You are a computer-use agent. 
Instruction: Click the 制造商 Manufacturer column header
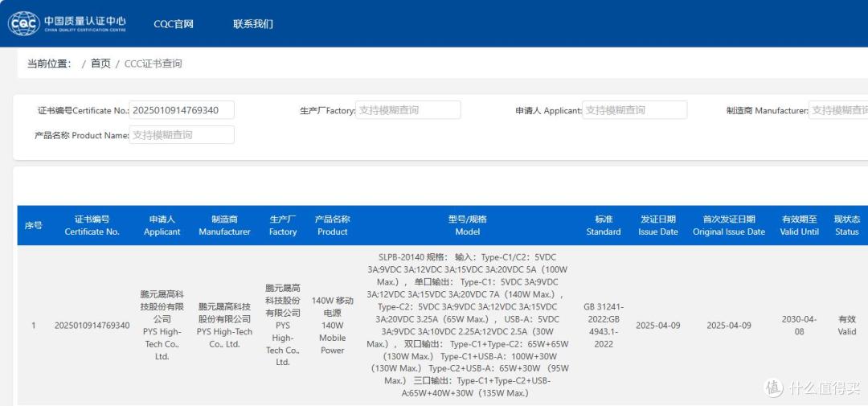pos(224,225)
